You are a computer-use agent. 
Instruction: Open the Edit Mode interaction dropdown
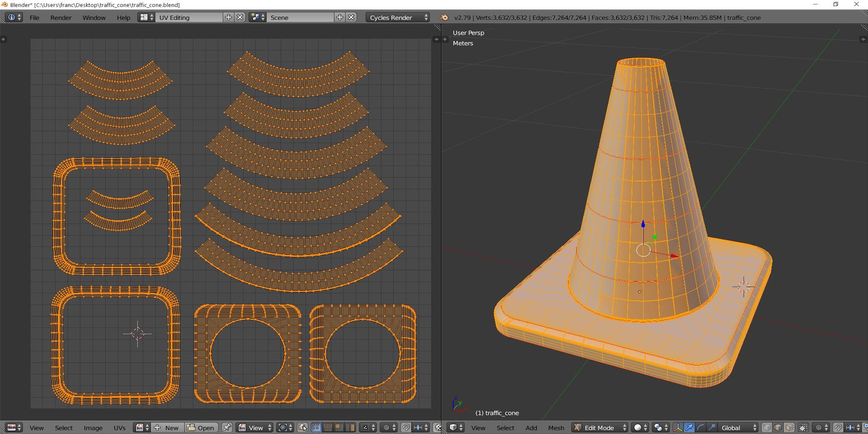pyautogui.click(x=599, y=427)
